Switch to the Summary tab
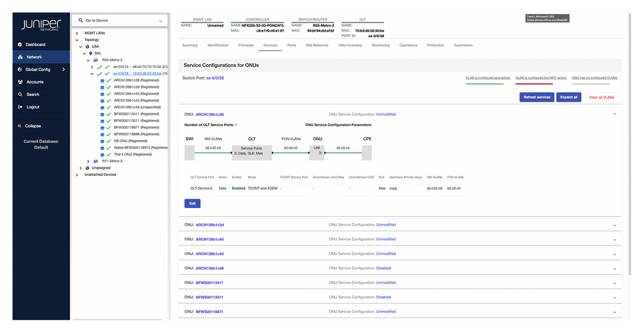Viewport: 644px width, 333px height. [190, 45]
